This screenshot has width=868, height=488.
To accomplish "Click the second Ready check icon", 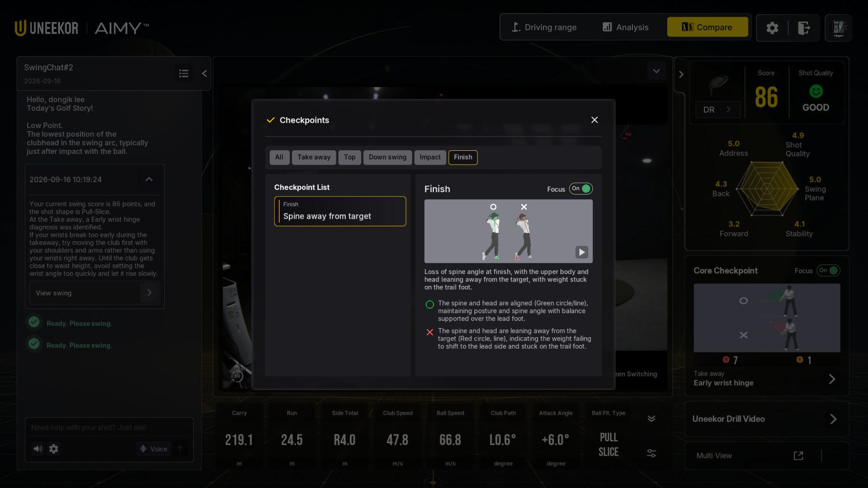I will (34, 343).
